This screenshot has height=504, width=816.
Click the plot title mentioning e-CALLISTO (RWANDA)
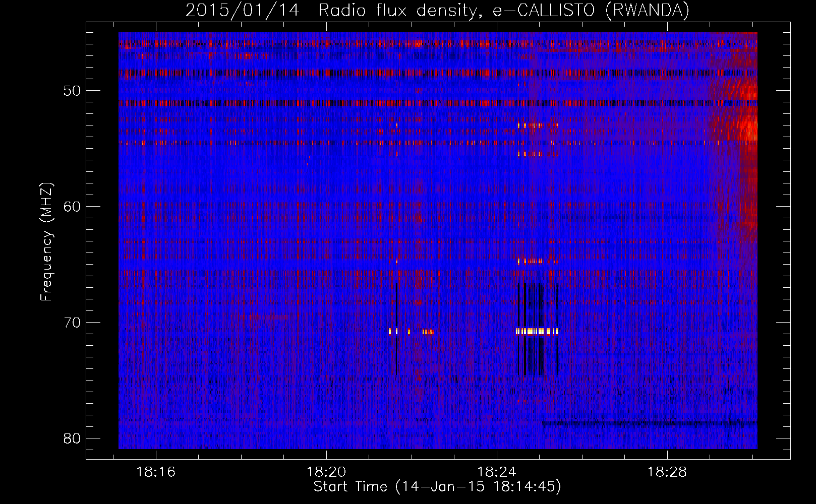[x=437, y=11]
